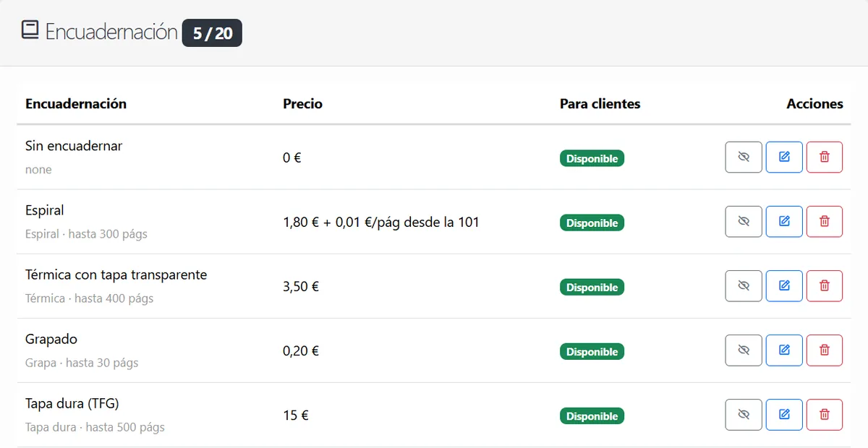
Task: Delete the Espiral binding
Action: tap(825, 222)
